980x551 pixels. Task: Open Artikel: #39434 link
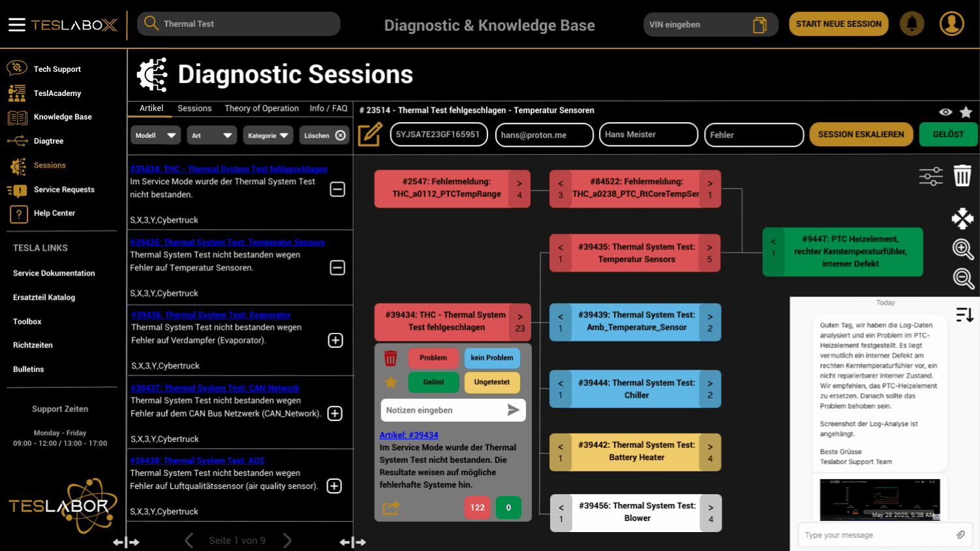[x=409, y=435]
